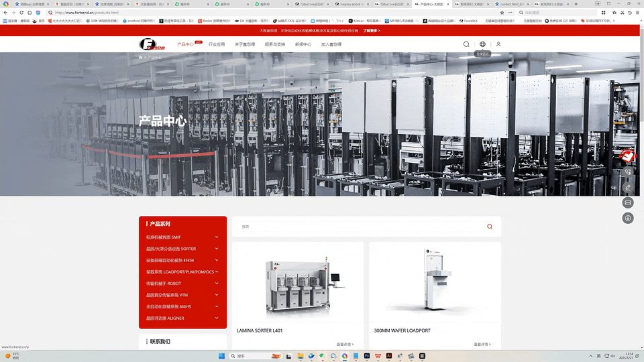
Task: Open the 新闻中心 navigation menu
Action: [x=303, y=44]
